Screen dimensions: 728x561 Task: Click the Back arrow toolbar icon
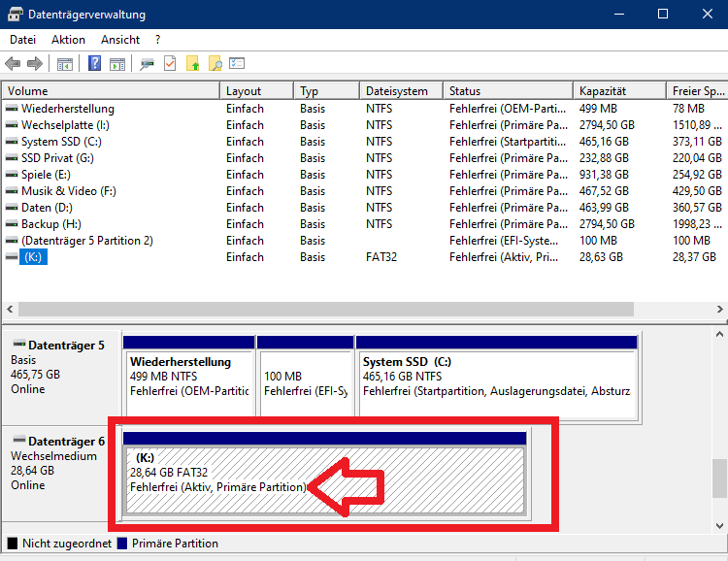click(13, 63)
